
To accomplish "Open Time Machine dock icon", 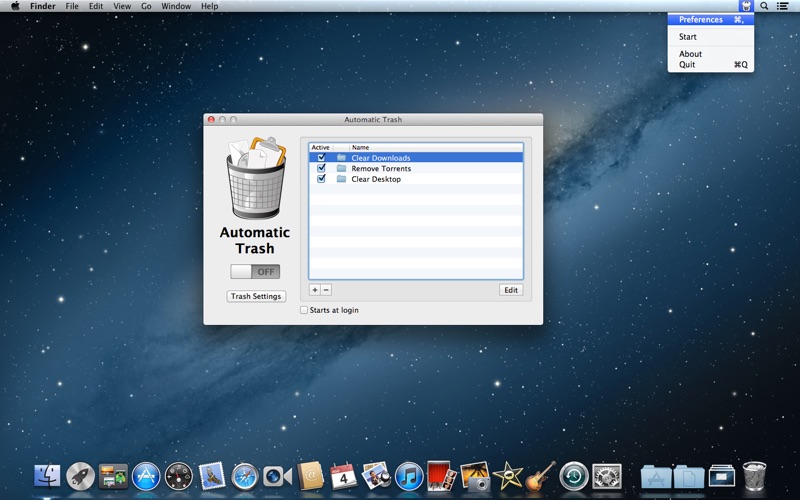I will [x=574, y=477].
